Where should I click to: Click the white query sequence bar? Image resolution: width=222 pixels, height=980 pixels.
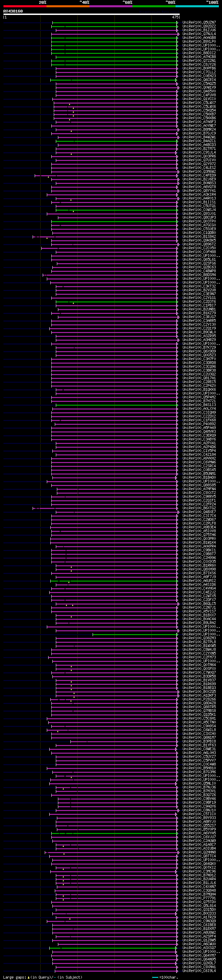tap(92, 15)
